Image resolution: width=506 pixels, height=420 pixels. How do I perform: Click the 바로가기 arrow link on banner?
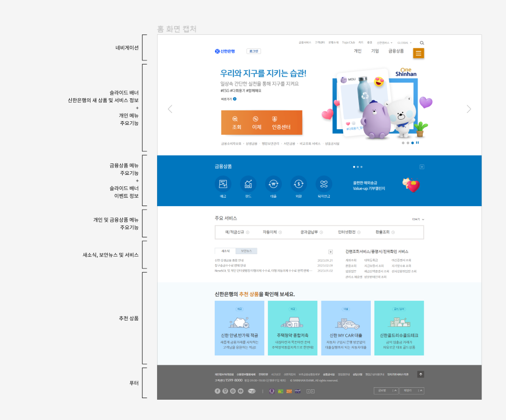229,99
